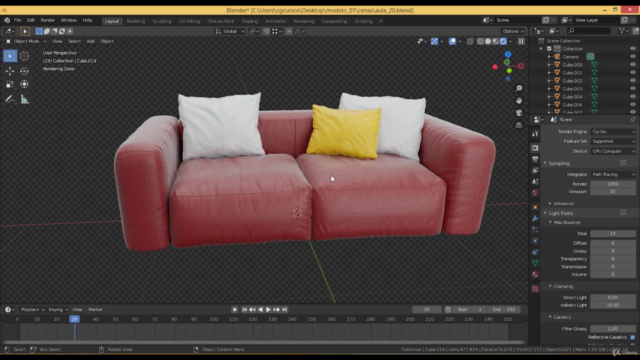Hide Cube.002 in the outliner
Image resolution: width=640 pixels, height=360 pixels.
click(633, 80)
